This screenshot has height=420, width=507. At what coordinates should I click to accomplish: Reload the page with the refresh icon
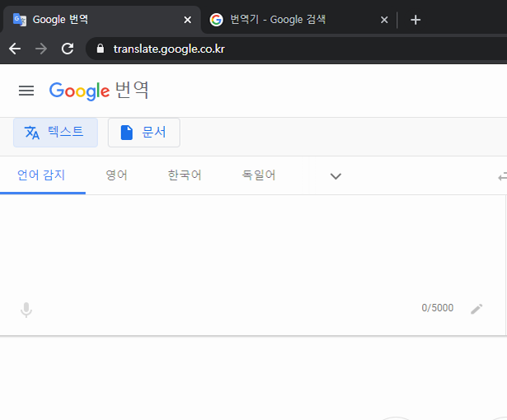[x=68, y=49]
